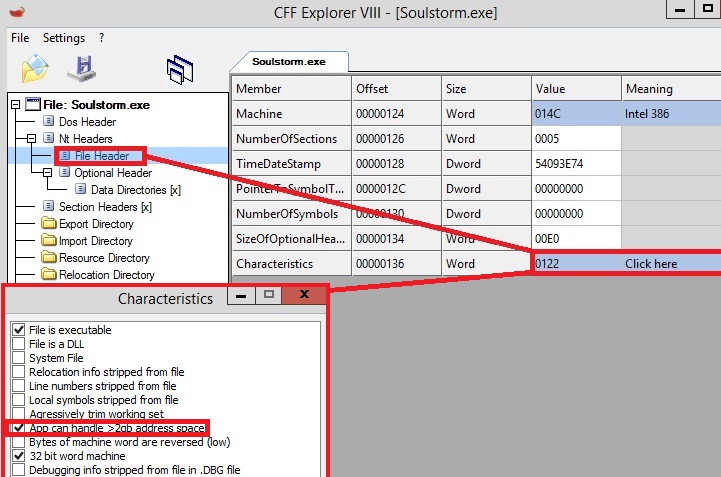Select Section Headers [x] in the tree
Viewport: 721px width, 477px height.
click(x=105, y=207)
